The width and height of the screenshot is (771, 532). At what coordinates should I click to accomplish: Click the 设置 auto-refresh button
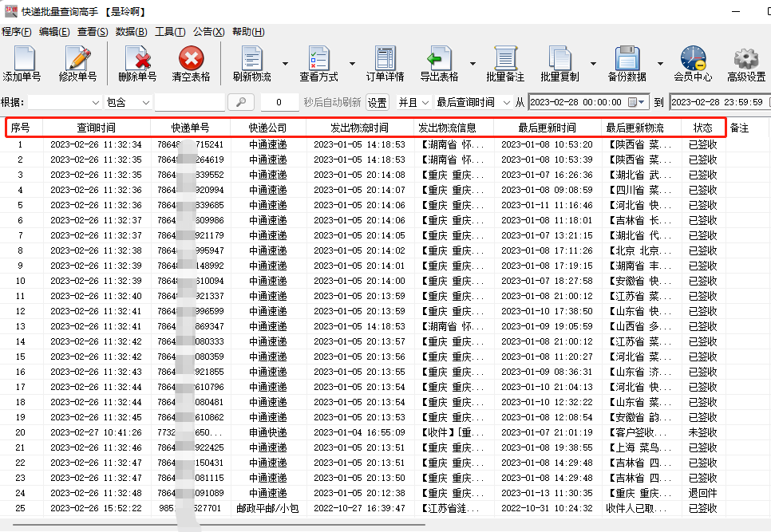click(377, 102)
